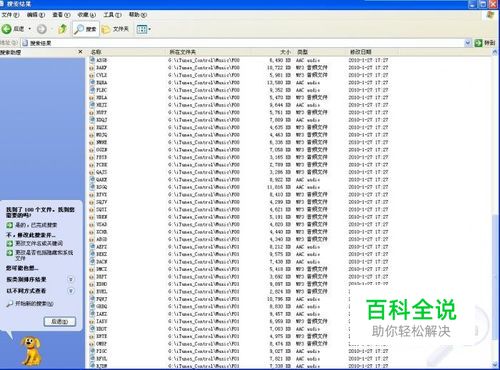Click the green Back arrow button

click(7, 29)
